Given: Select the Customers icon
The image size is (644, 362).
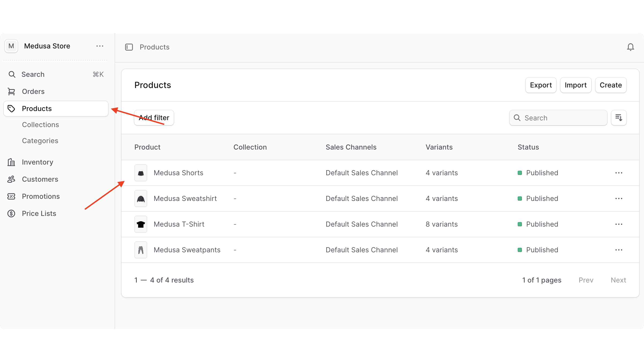Looking at the screenshot, I should pyautogui.click(x=11, y=179).
